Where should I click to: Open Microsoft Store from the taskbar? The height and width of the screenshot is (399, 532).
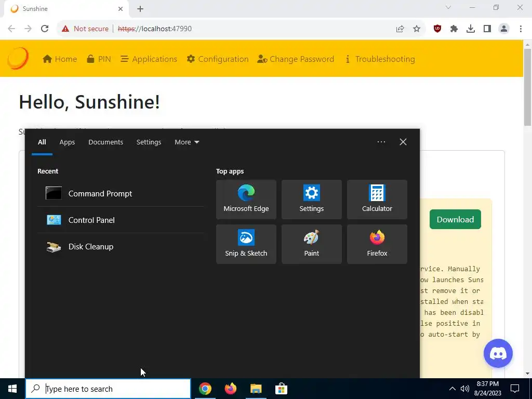pyautogui.click(x=281, y=389)
